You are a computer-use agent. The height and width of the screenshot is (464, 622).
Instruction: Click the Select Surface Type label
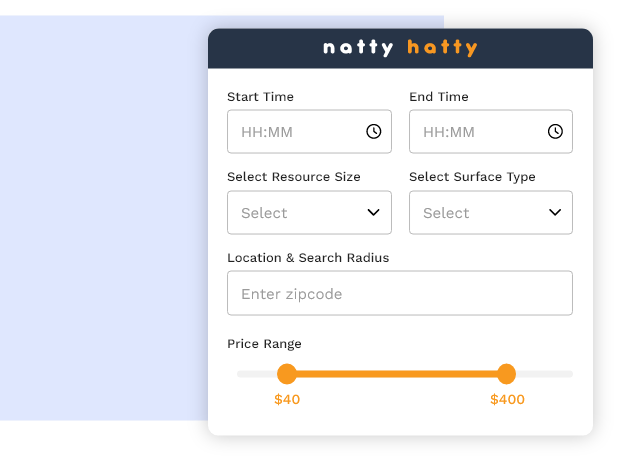pyautogui.click(x=472, y=177)
